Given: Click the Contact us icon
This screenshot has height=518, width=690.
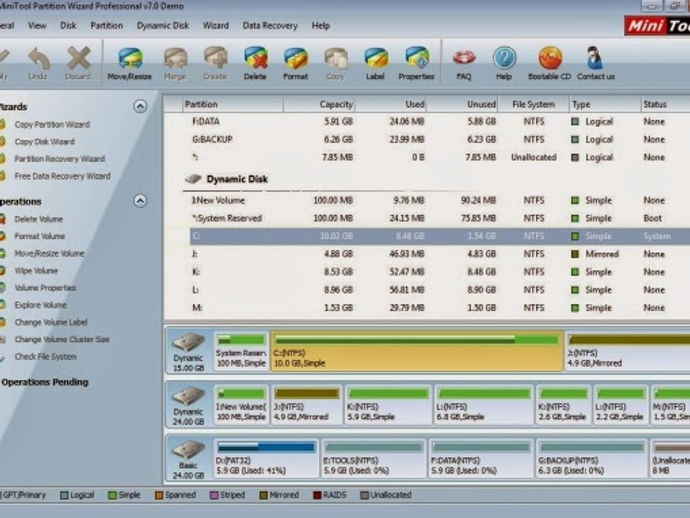Looking at the screenshot, I should [595, 58].
